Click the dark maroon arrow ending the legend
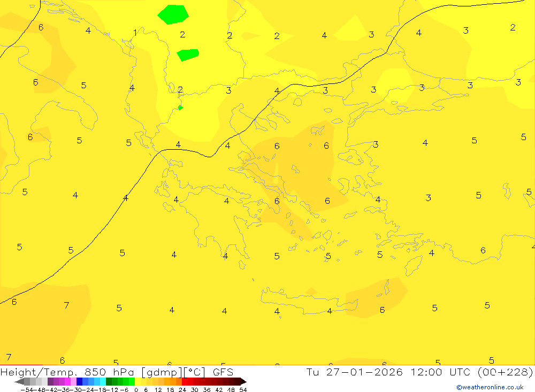 [x=243, y=382]
